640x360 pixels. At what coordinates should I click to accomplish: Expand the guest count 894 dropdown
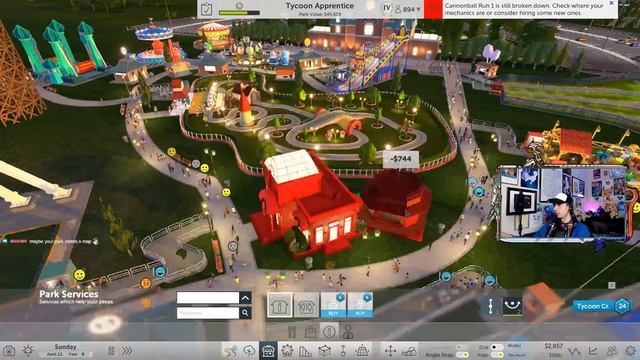408,9
